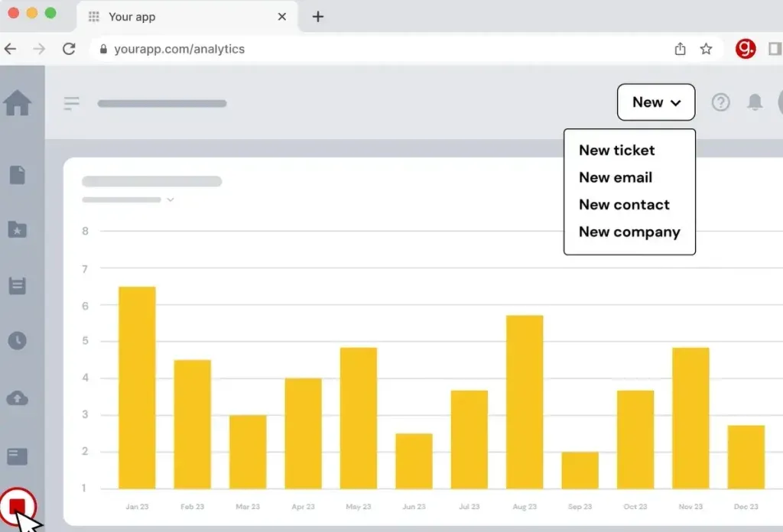783x532 pixels.
Task: Choose New email from the menu
Action: pyautogui.click(x=616, y=177)
